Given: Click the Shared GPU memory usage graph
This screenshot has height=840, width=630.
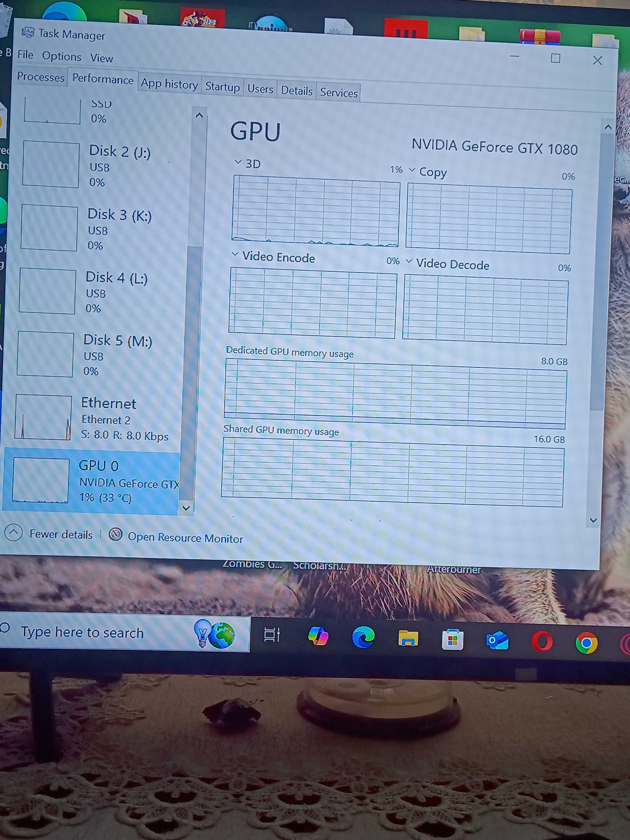Looking at the screenshot, I should tap(393, 472).
